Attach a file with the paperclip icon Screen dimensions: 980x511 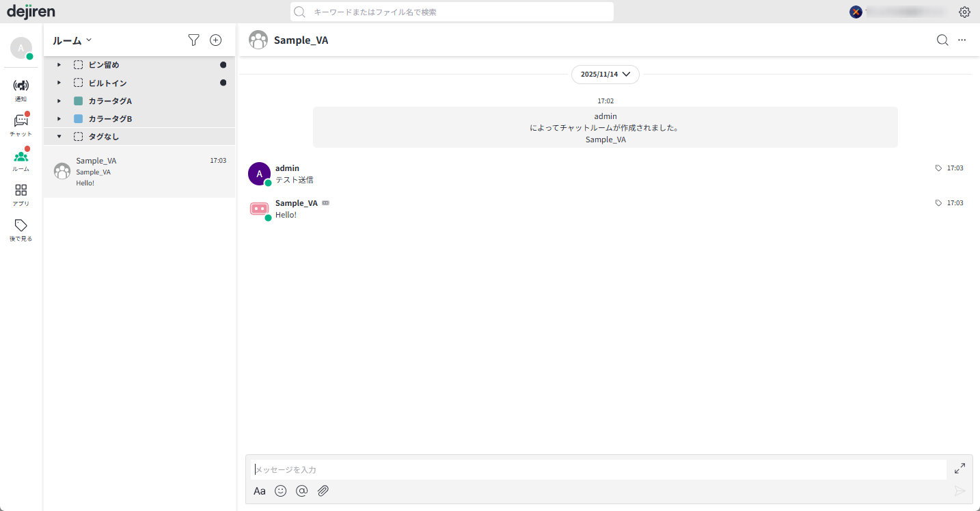pos(323,490)
